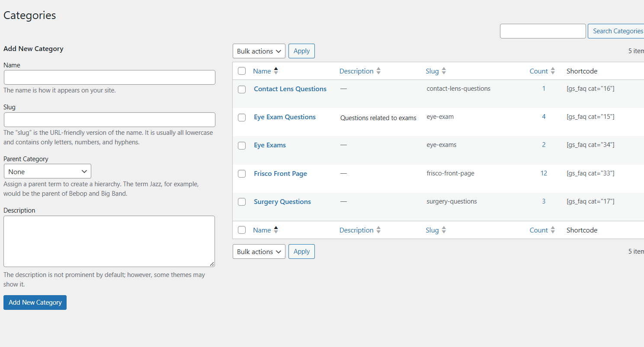This screenshot has height=347, width=644.
Task: Click footer Slug sort arrows
Action: coord(444,230)
